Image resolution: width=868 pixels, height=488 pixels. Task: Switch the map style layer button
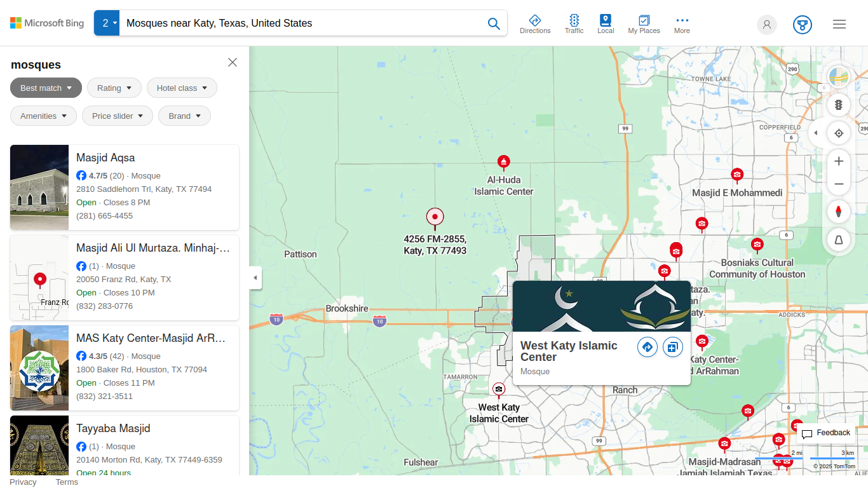[839, 78]
